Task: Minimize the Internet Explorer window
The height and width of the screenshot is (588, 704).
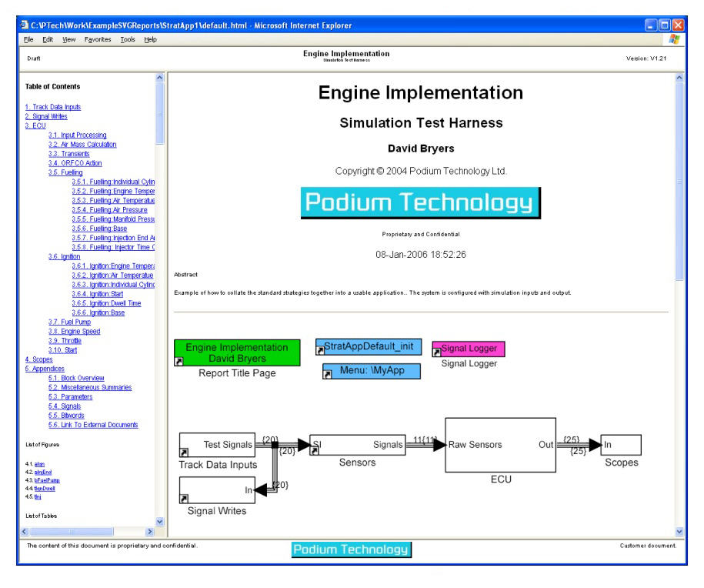Action: click(651, 25)
